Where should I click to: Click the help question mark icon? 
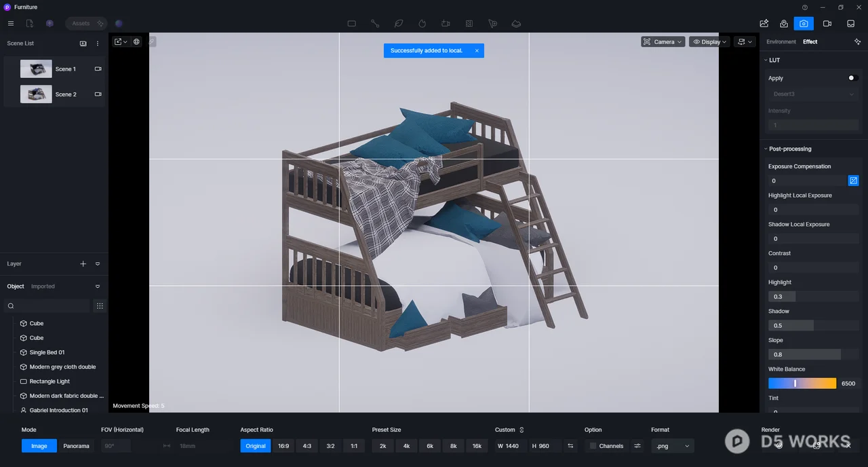point(805,7)
